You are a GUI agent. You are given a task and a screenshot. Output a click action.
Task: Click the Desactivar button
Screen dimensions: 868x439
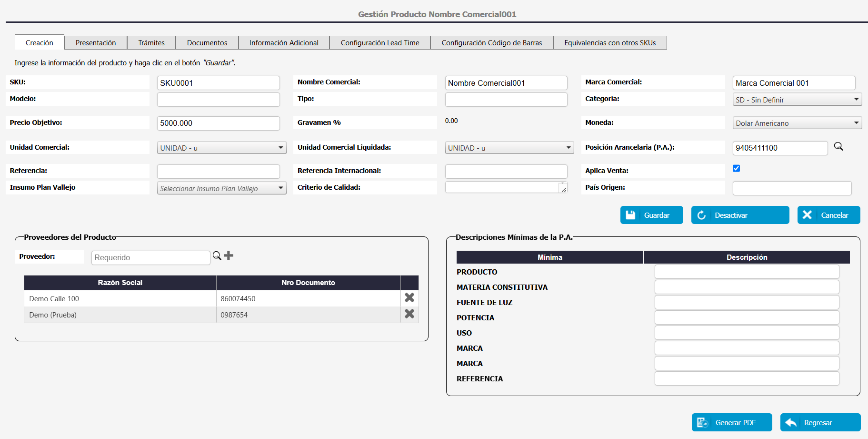point(740,215)
